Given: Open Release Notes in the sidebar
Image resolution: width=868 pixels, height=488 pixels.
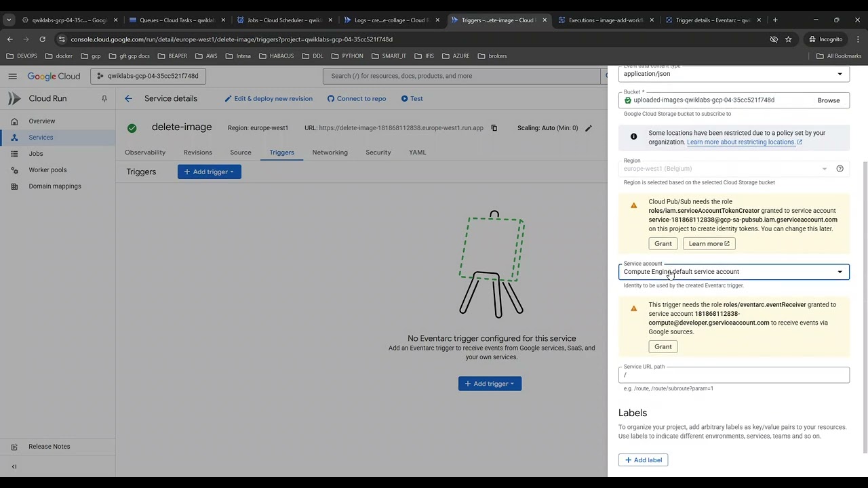Looking at the screenshot, I should click(x=58, y=447).
